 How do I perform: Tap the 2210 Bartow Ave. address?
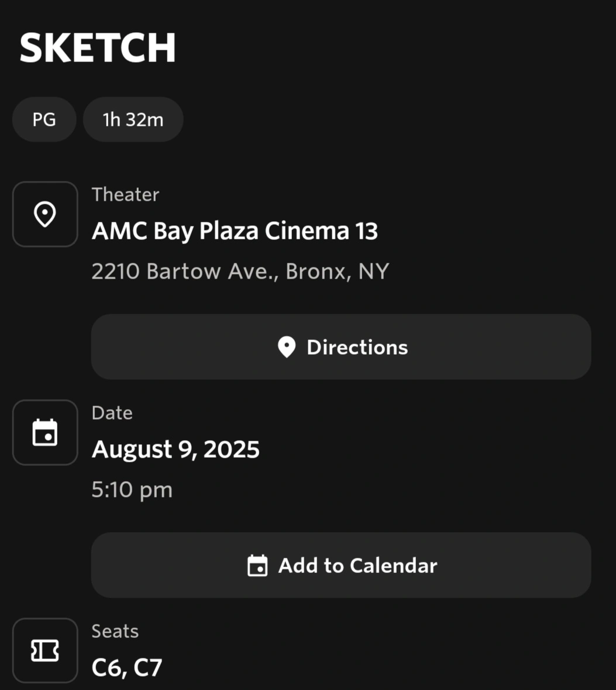pos(240,271)
